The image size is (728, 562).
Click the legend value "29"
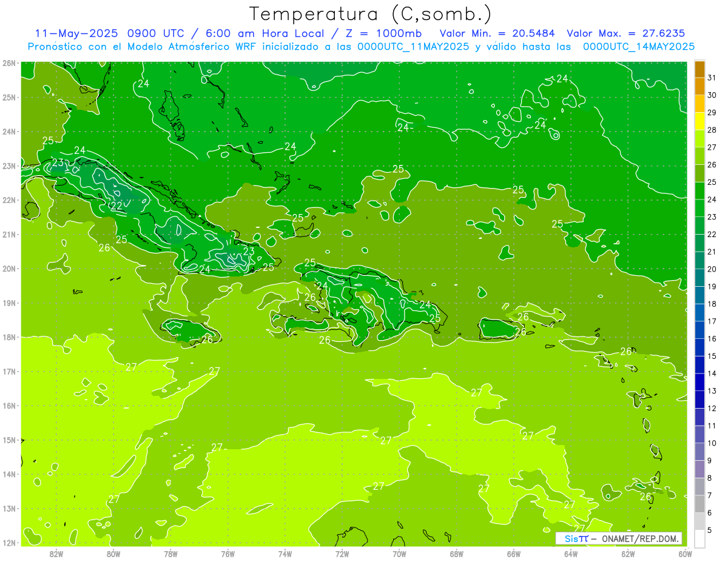[712, 113]
